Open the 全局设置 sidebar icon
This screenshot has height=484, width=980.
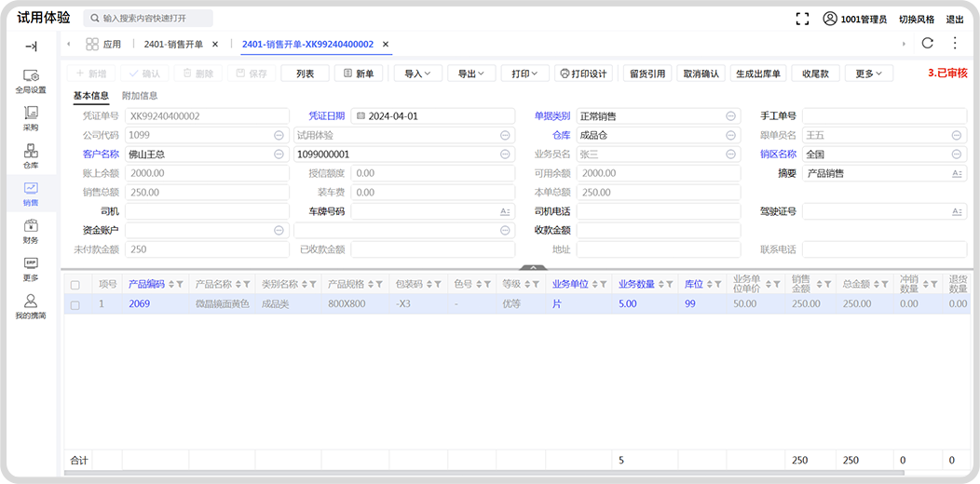(x=32, y=82)
